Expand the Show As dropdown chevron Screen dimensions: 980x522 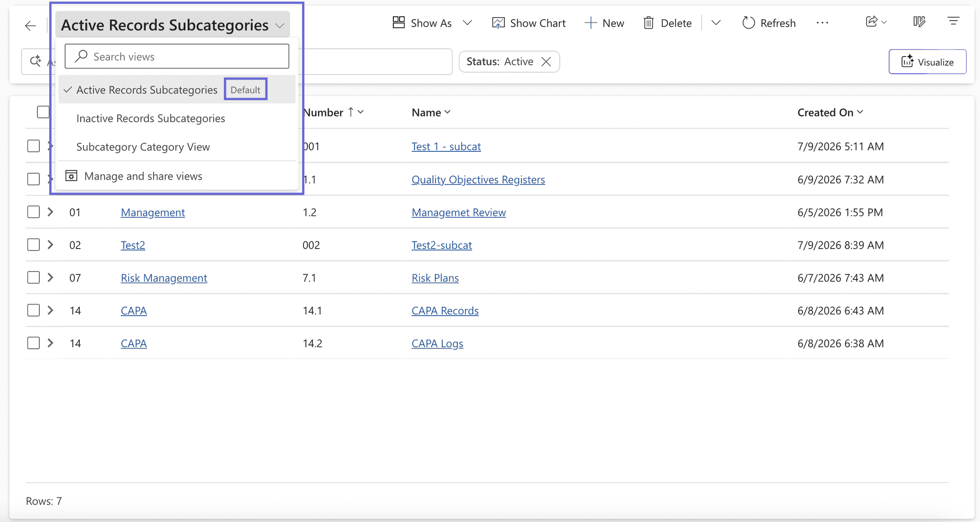pos(468,23)
